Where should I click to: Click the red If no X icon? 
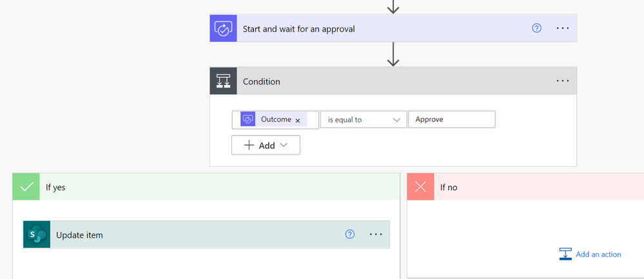coord(421,188)
